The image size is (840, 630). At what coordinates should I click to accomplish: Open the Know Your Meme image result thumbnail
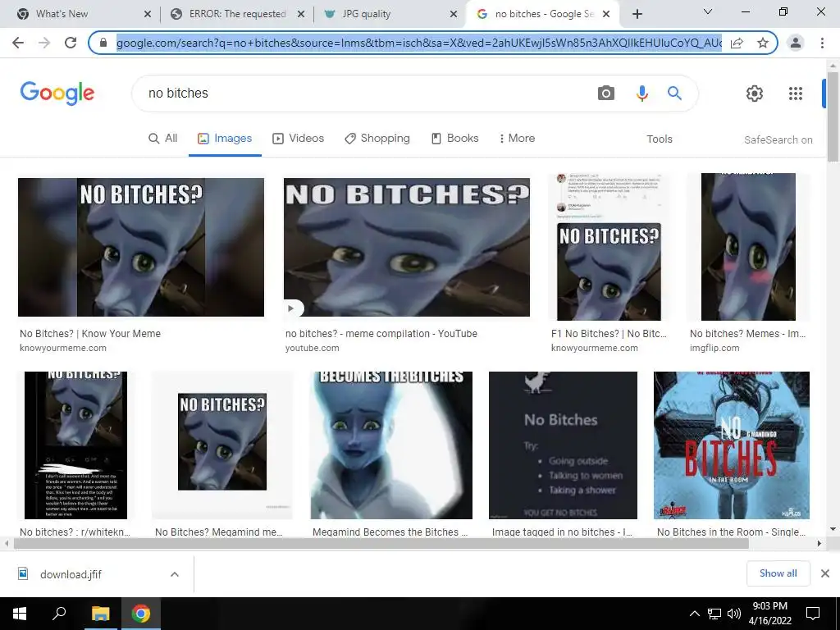coord(141,248)
